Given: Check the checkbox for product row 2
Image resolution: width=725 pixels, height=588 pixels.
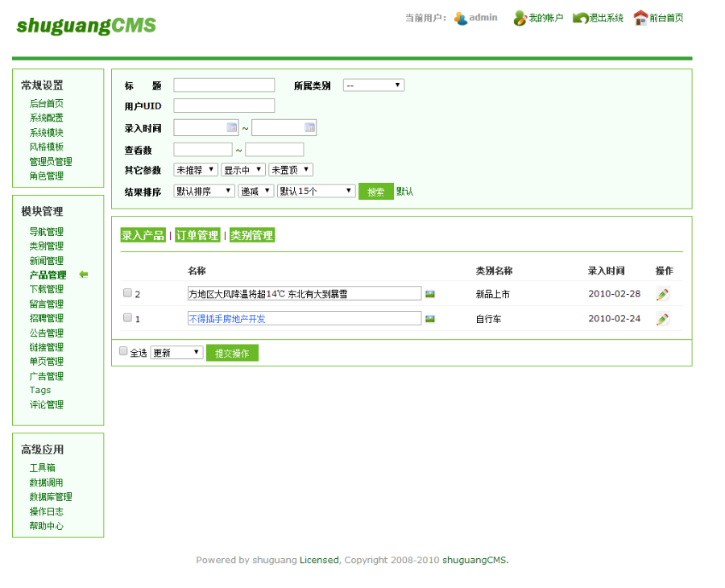Looking at the screenshot, I should 127,293.
